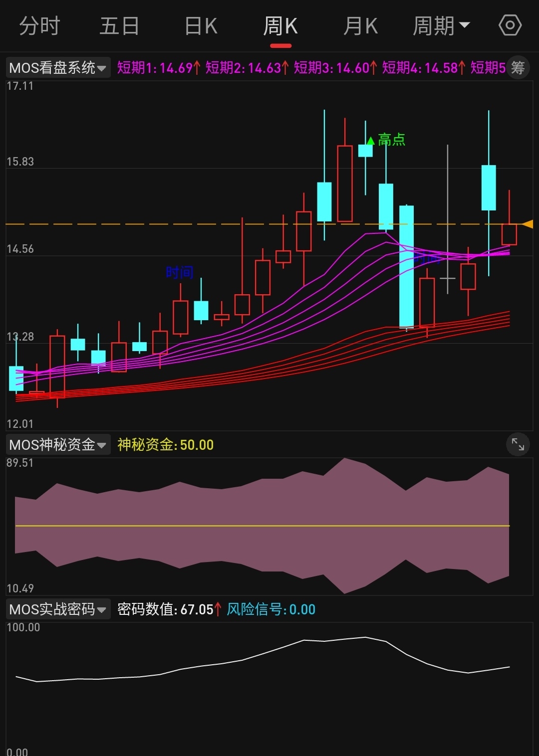Image resolution: width=539 pixels, height=756 pixels.
Task: Open chart settings hexagon icon
Action: pyautogui.click(x=510, y=25)
